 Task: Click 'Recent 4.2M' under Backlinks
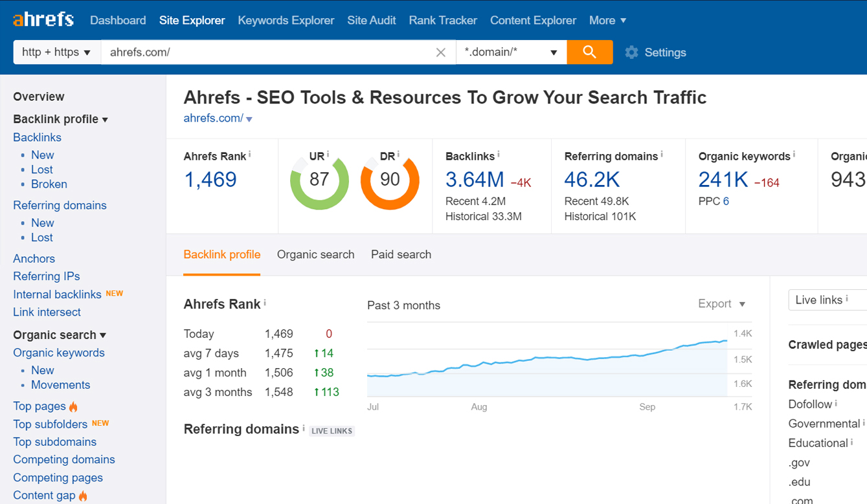475,201
